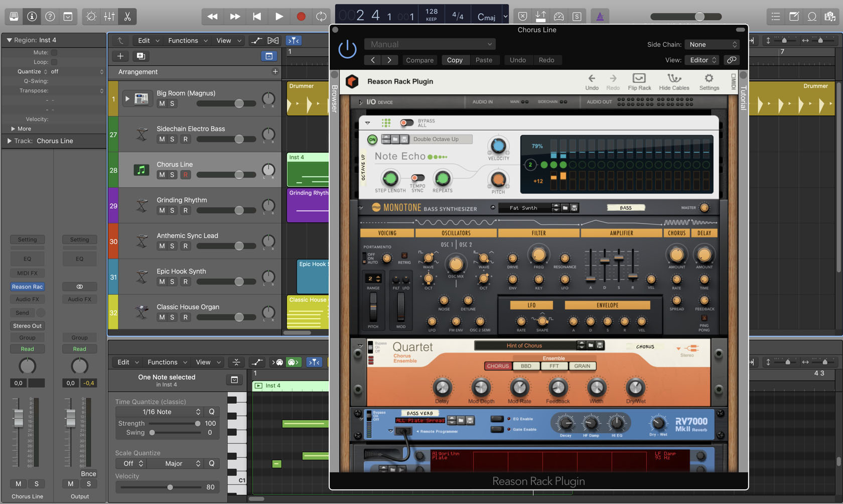This screenshot has height=504, width=843.
Task: Open the Smart Controls icon
Action: 90,17
